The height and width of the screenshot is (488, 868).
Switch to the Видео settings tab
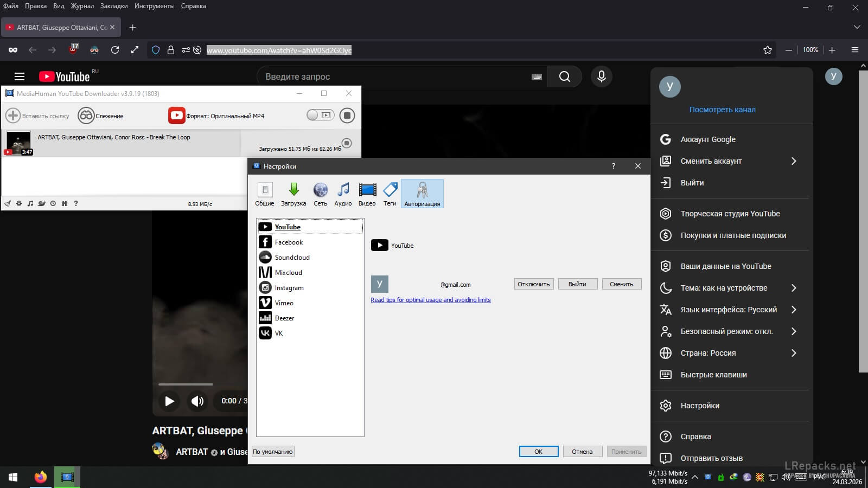tap(367, 194)
